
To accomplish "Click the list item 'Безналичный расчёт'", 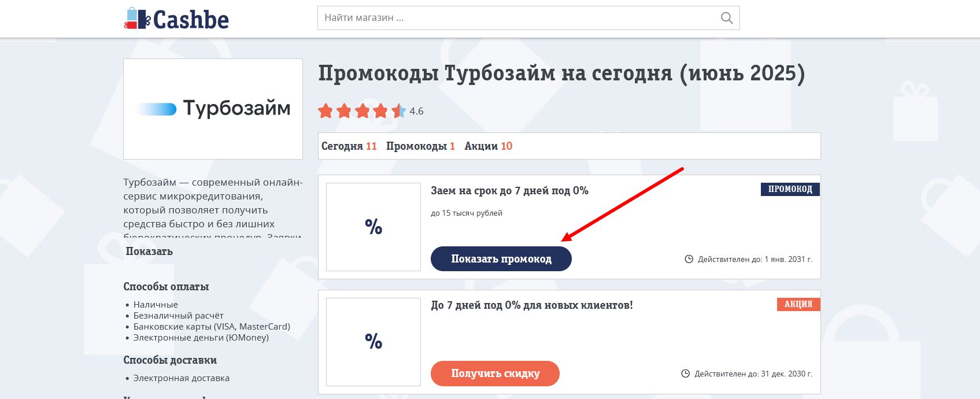I will 178,316.
